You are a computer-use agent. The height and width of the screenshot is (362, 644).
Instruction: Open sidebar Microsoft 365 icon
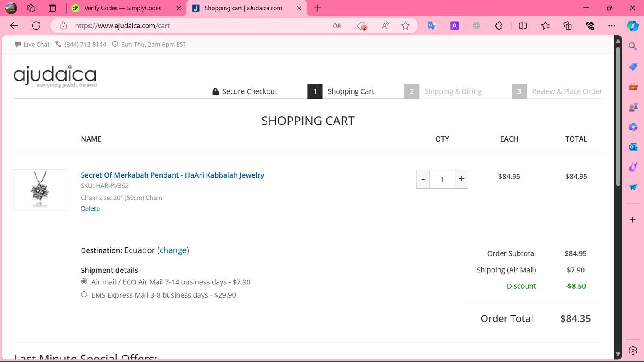pyautogui.click(x=633, y=127)
